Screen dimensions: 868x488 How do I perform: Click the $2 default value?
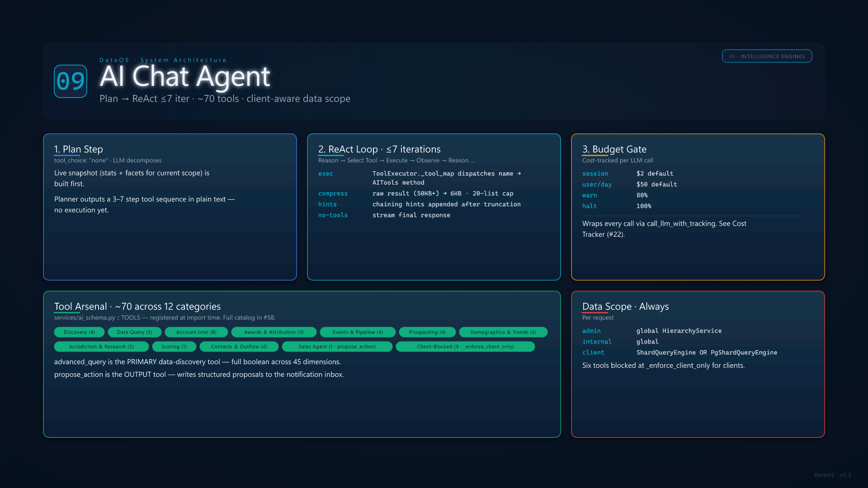pyautogui.click(x=655, y=174)
